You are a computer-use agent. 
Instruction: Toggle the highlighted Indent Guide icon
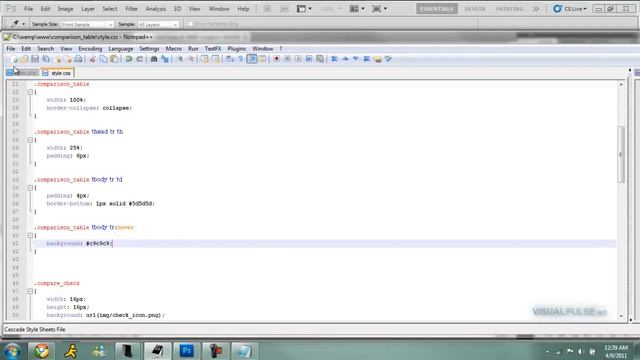coord(252,59)
